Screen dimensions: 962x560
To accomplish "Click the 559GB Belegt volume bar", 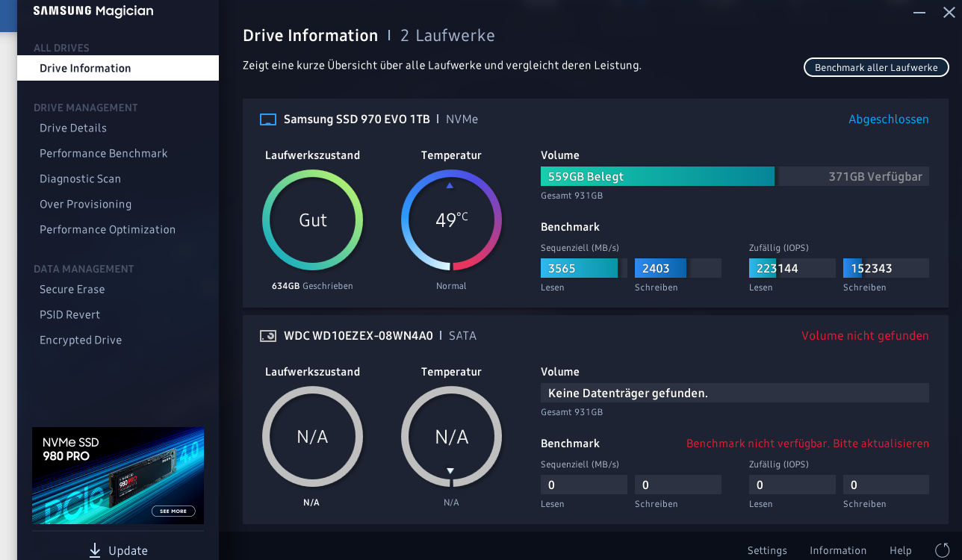I will tap(657, 177).
